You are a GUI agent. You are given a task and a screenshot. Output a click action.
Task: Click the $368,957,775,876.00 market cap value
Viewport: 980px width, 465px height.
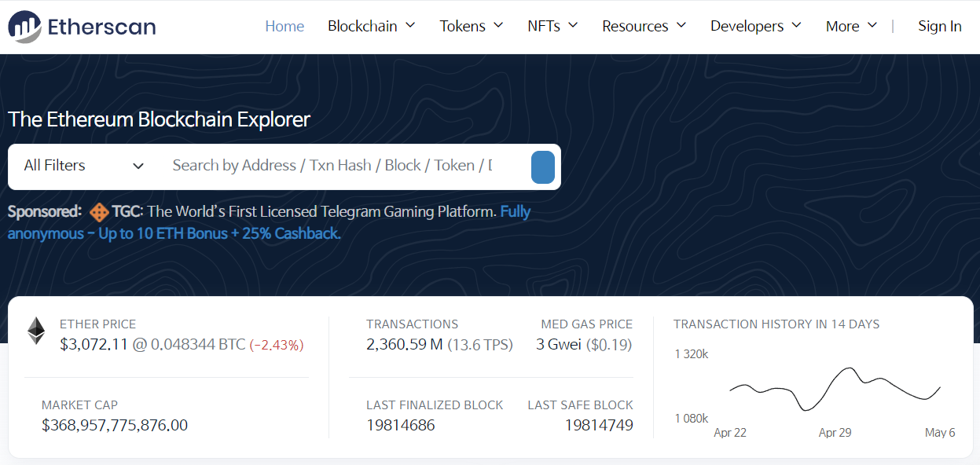click(x=115, y=426)
